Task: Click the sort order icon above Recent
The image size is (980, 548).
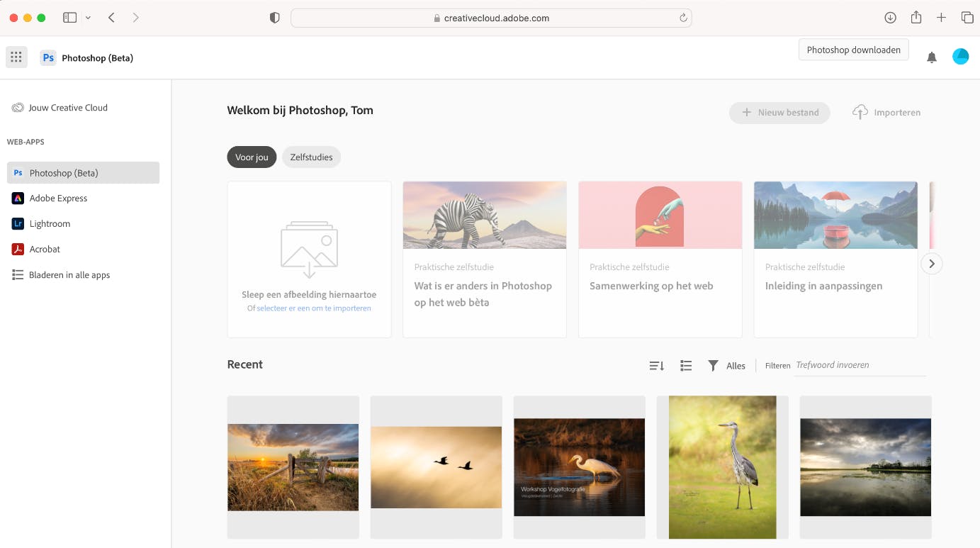Action: (655, 365)
